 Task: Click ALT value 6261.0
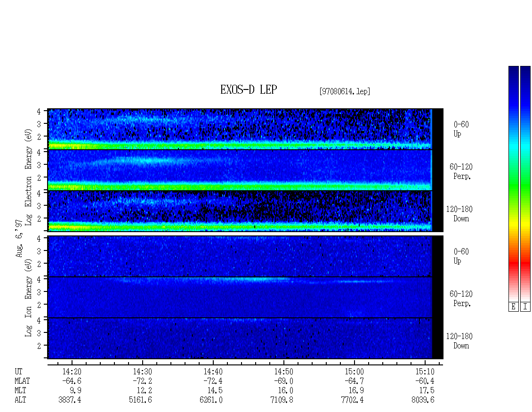(x=211, y=400)
